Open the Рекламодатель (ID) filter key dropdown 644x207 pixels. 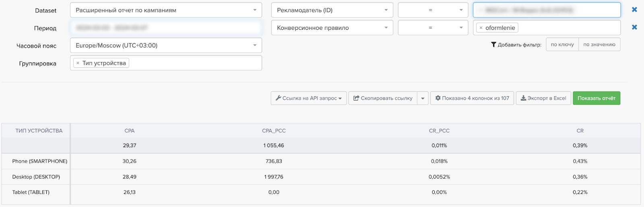(x=332, y=10)
